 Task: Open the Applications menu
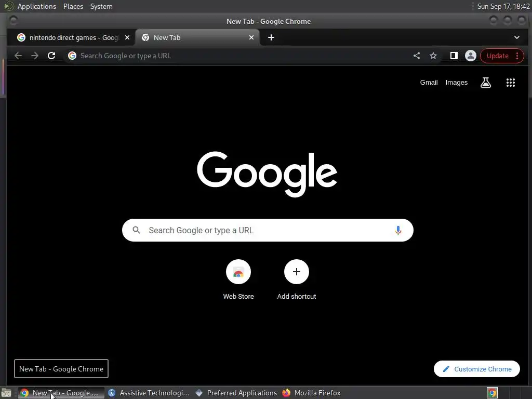tap(37, 6)
